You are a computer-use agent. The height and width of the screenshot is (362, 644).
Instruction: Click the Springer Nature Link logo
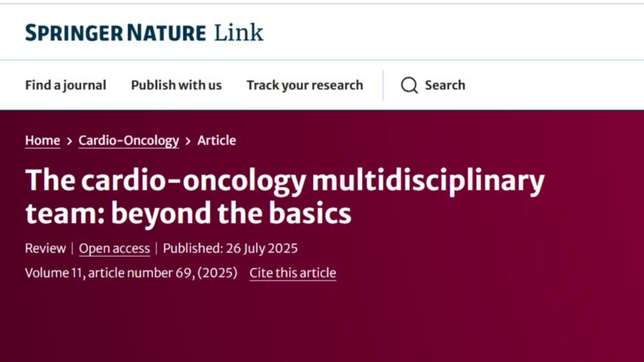coord(144,33)
